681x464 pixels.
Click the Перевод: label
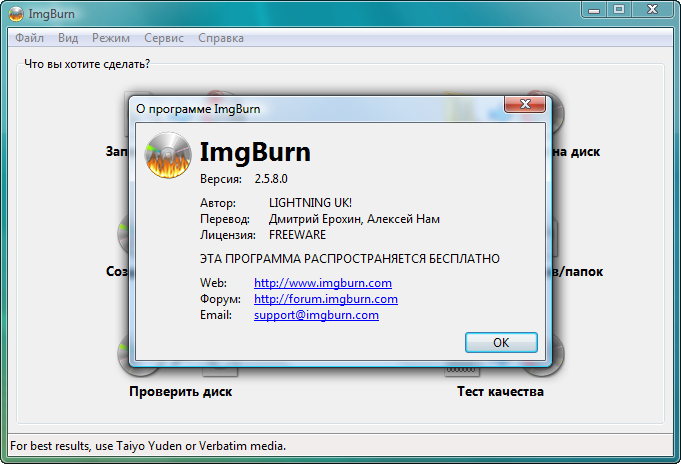[x=225, y=219]
